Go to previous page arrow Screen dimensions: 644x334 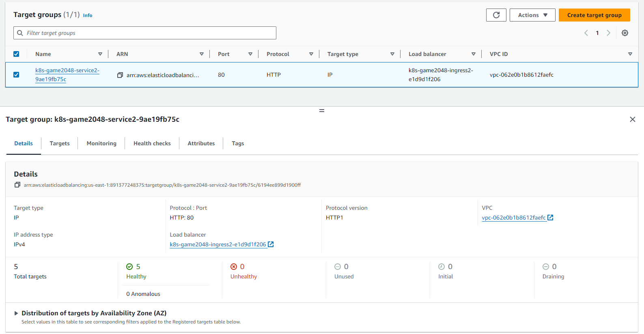(586, 33)
